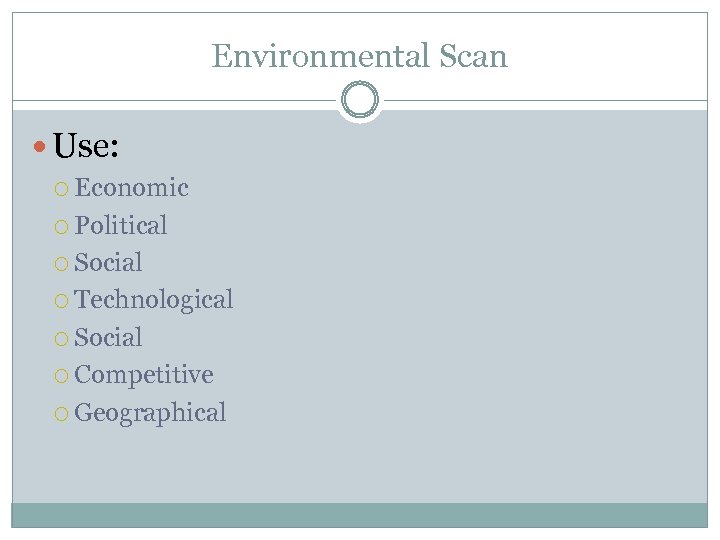Click the filled bullet before "Use:"
720x540 pixels.
39,148
